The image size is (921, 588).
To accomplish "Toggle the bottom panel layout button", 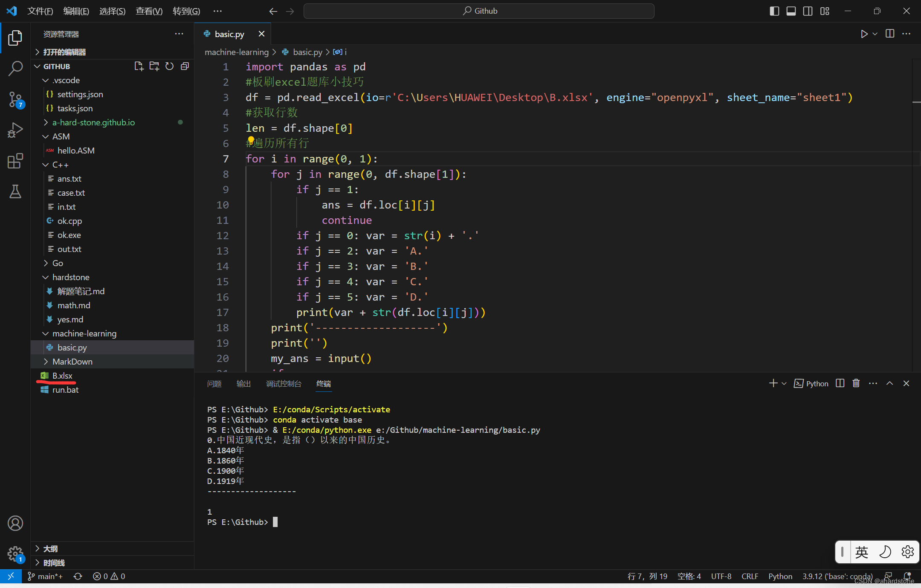I will coord(791,11).
